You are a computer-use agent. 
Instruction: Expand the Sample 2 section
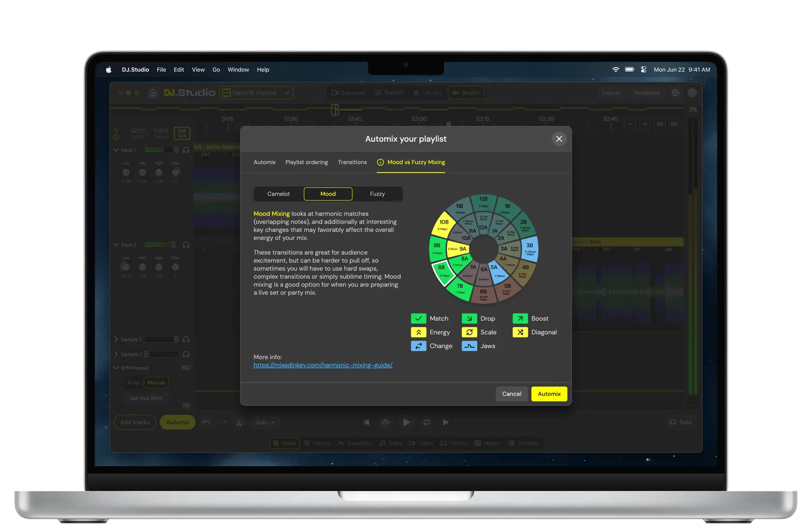(x=116, y=355)
